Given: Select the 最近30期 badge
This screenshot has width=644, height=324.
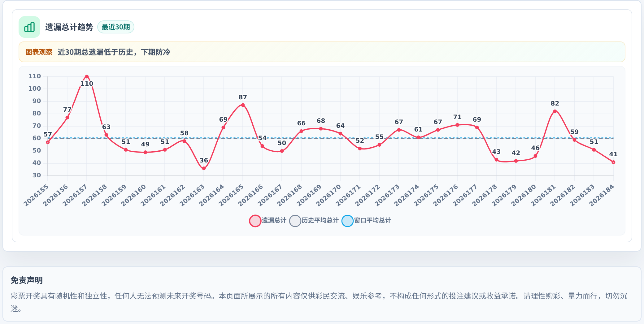Looking at the screenshot, I should click(x=116, y=27).
